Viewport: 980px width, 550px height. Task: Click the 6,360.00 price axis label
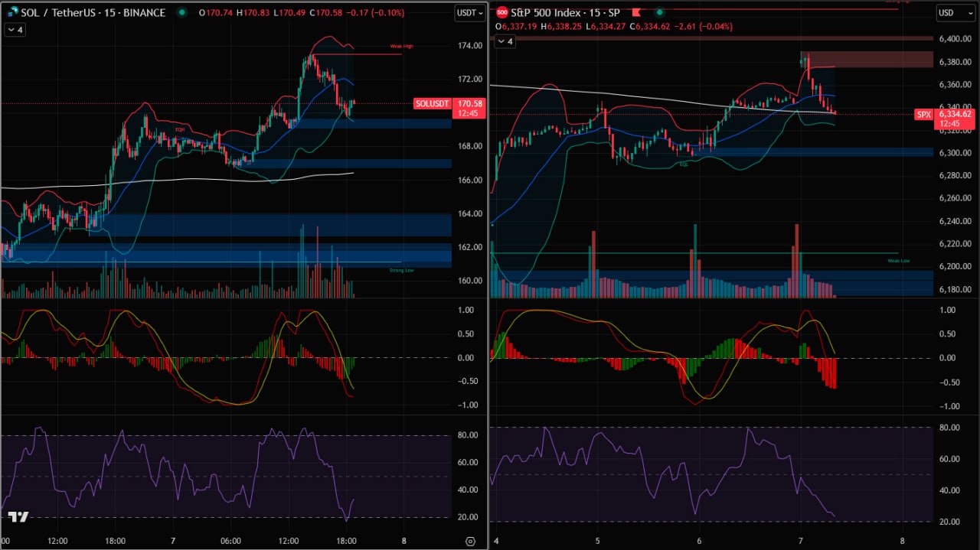[955, 86]
